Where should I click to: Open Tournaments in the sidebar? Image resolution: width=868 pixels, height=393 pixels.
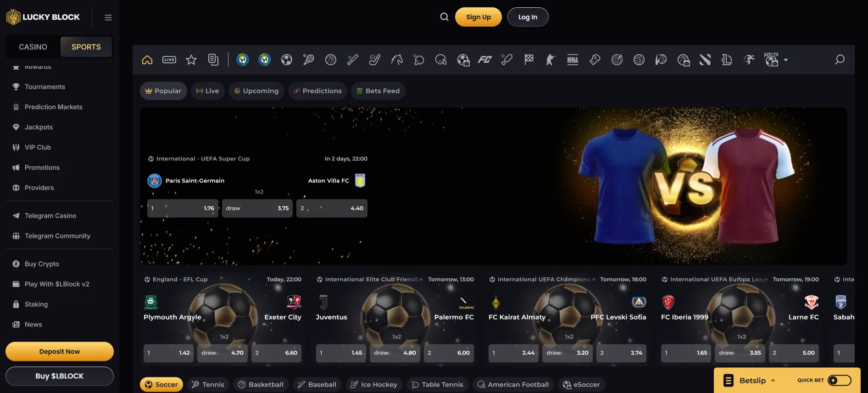pos(45,87)
